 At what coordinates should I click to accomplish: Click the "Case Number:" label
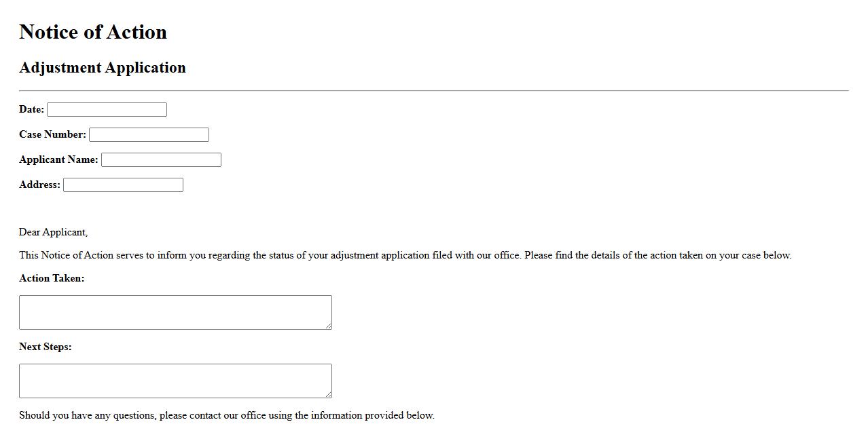point(52,134)
